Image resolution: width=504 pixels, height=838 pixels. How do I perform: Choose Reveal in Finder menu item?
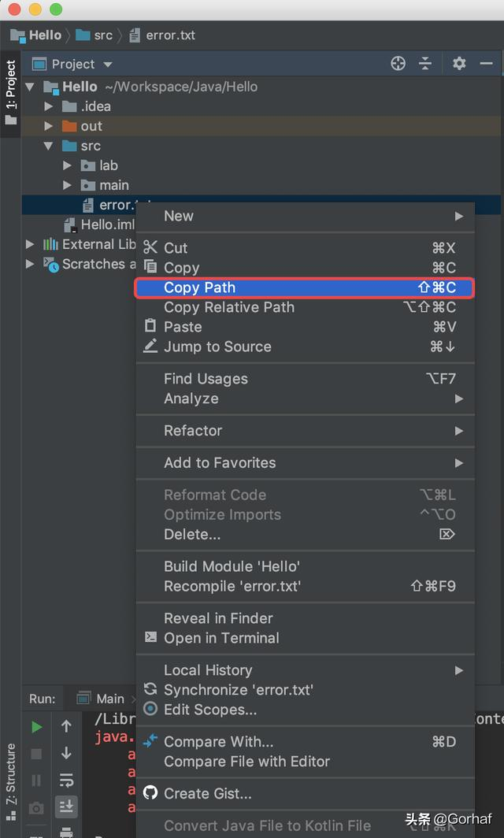(x=218, y=618)
